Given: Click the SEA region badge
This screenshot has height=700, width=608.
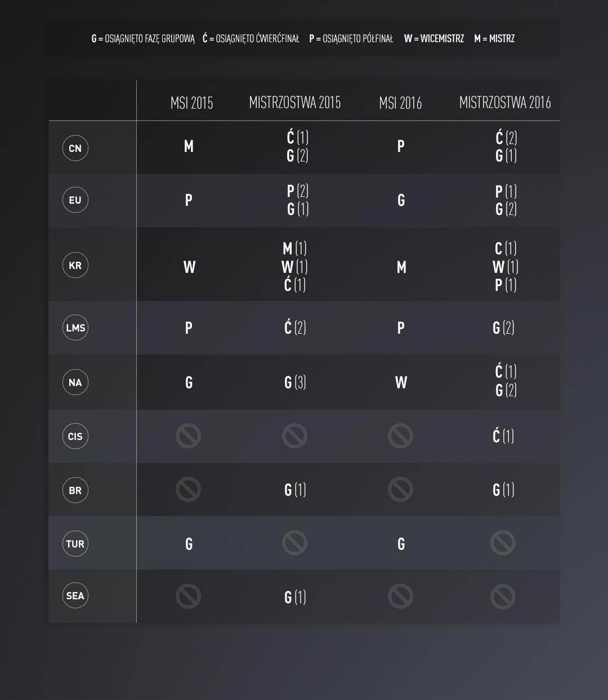Looking at the screenshot, I should coord(75,596).
